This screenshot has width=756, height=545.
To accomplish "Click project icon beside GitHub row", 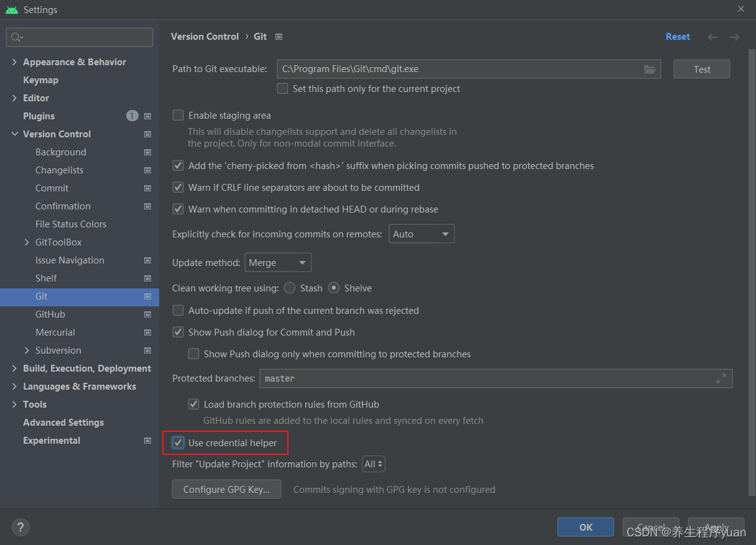I will click(148, 314).
